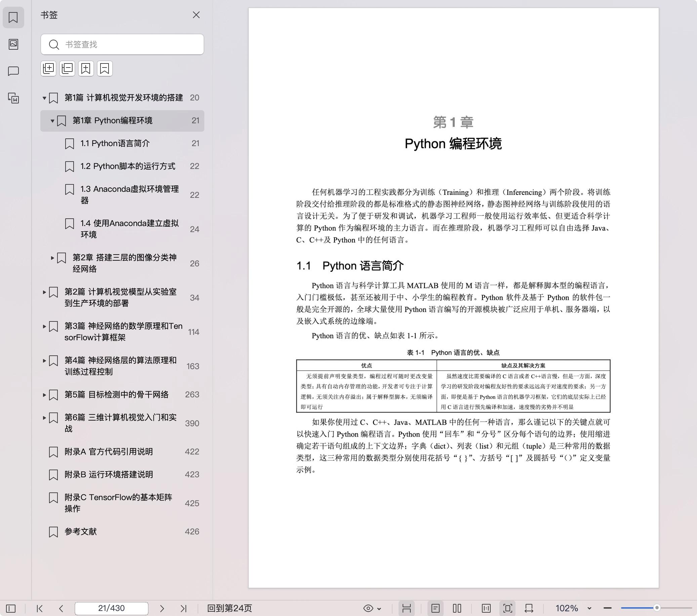Expand all bookmarks icon
The width and height of the screenshot is (697, 616).
click(48, 69)
